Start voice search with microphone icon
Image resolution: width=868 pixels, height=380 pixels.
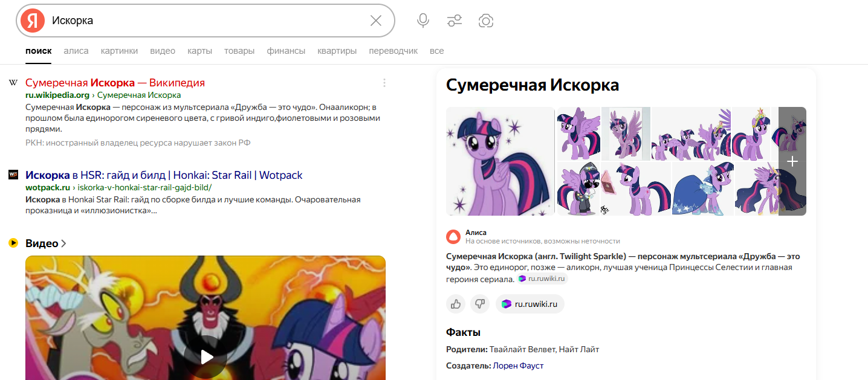coord(423,21)
